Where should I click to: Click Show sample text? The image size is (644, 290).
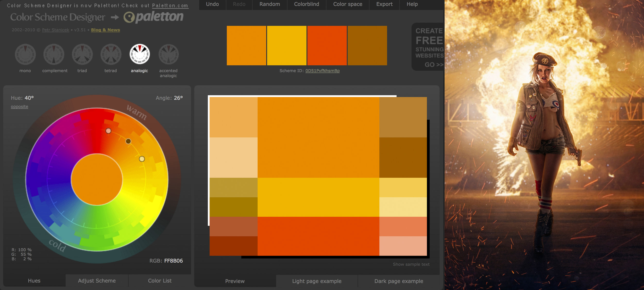411,264
